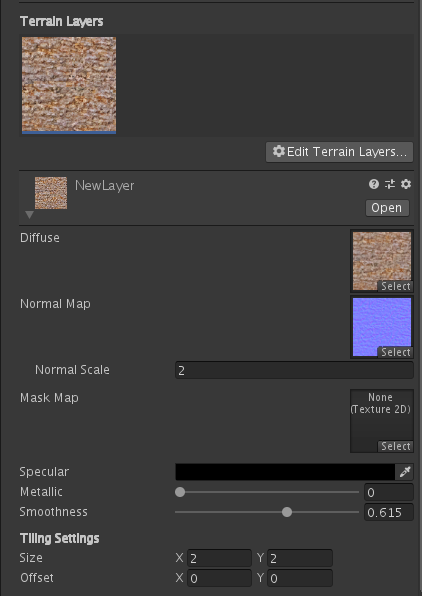The width and height of the screenshot is (422, 596).
Task: Click the Normal Scale value field
Action: point(294,370)
